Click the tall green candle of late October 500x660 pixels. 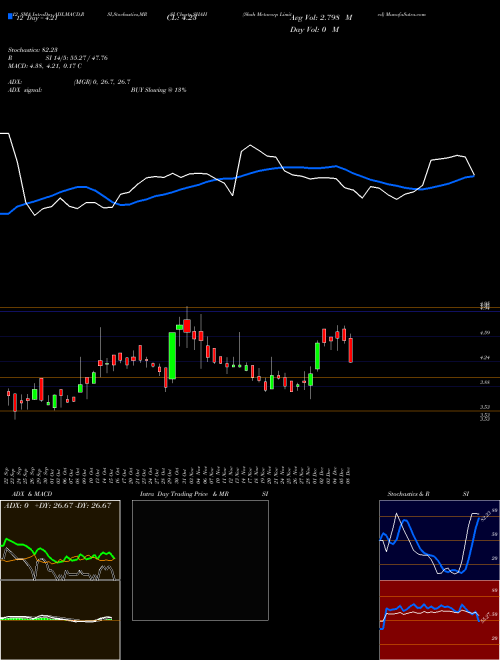(x=172, y=356)
